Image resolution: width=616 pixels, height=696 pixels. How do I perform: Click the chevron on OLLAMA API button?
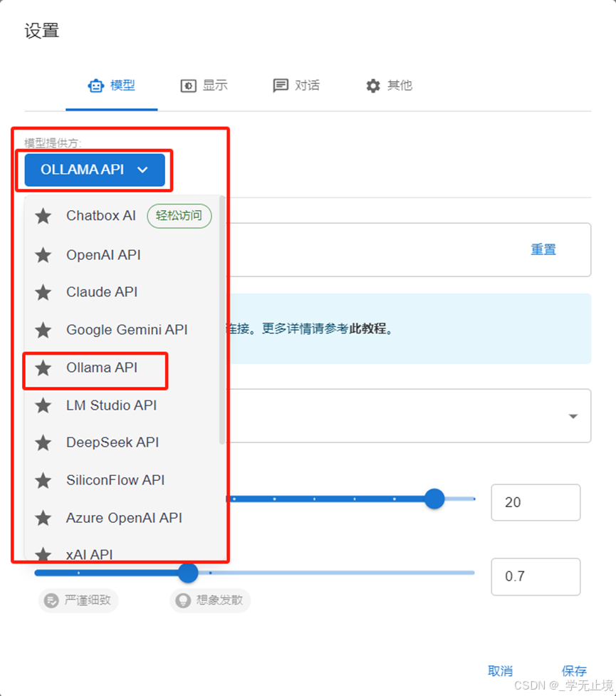click(142, 170)
